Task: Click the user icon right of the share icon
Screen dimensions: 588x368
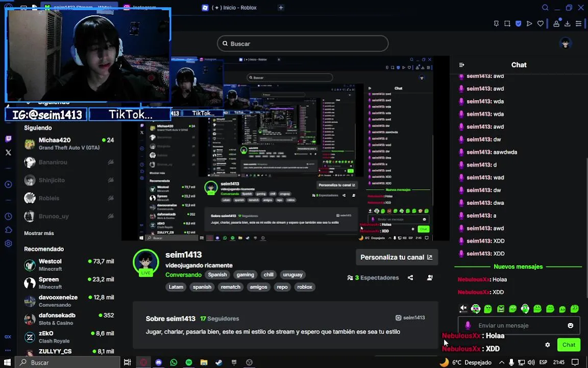Action: (x=430, y=278)
